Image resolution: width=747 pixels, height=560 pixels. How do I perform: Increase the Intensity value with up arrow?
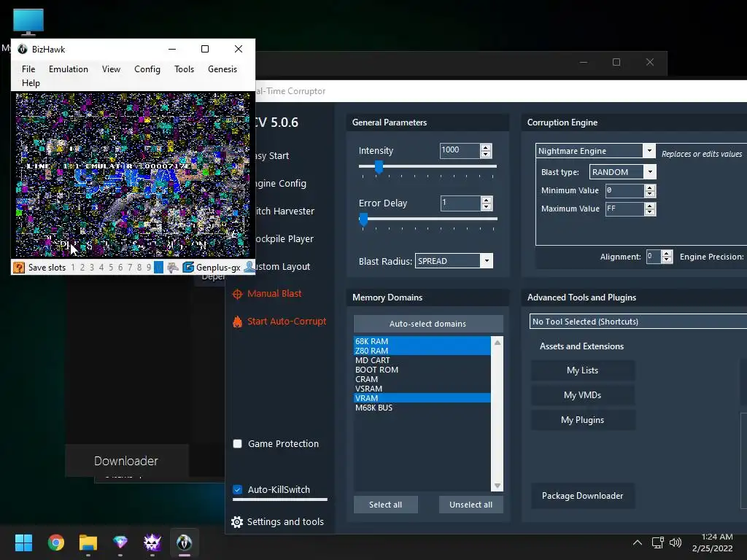tap(486, 147)
